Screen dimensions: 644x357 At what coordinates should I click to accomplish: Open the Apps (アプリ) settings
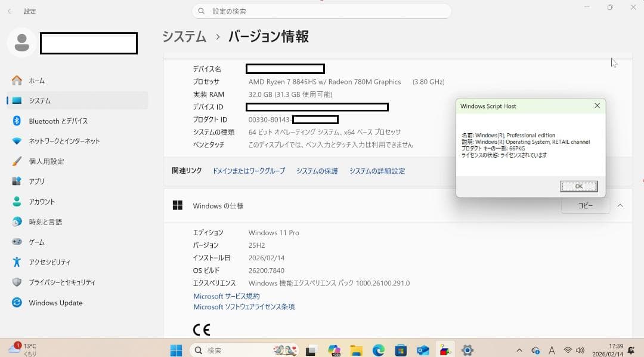pyautogui.click(x=77, y=181)
